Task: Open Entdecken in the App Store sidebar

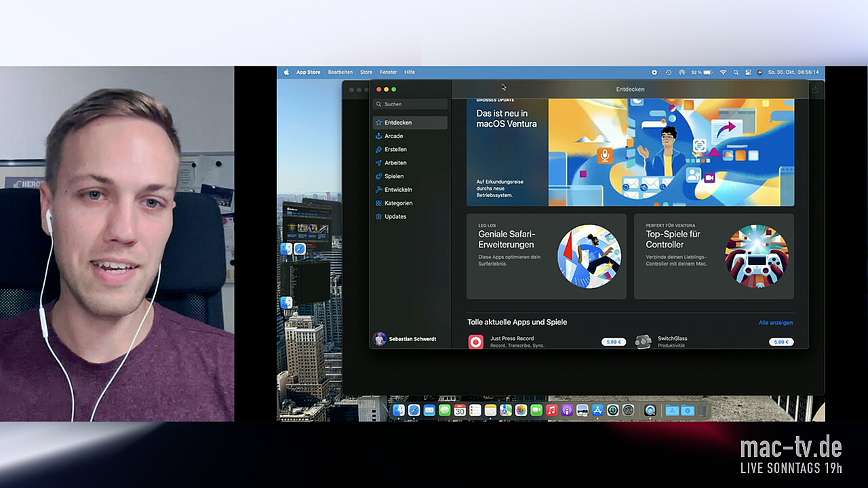Action: point(410,123)
